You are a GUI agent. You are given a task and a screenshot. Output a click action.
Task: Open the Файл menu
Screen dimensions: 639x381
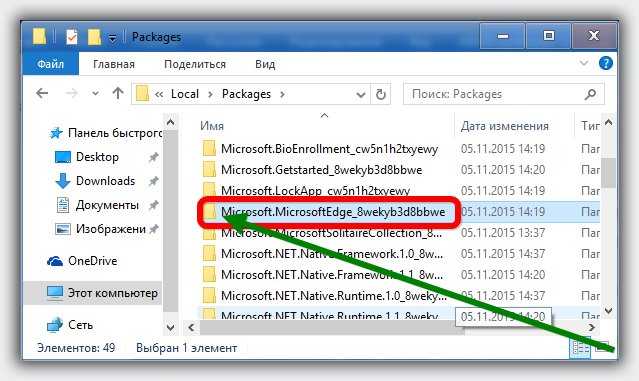coord(51,64)
